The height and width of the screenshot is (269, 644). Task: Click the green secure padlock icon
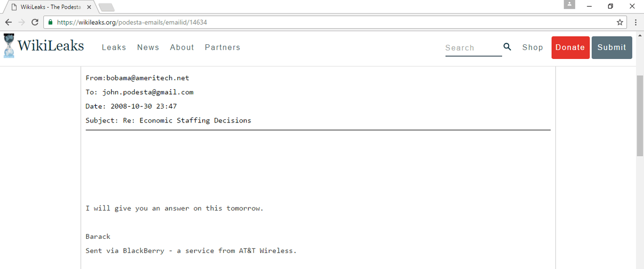coord(50,22)
